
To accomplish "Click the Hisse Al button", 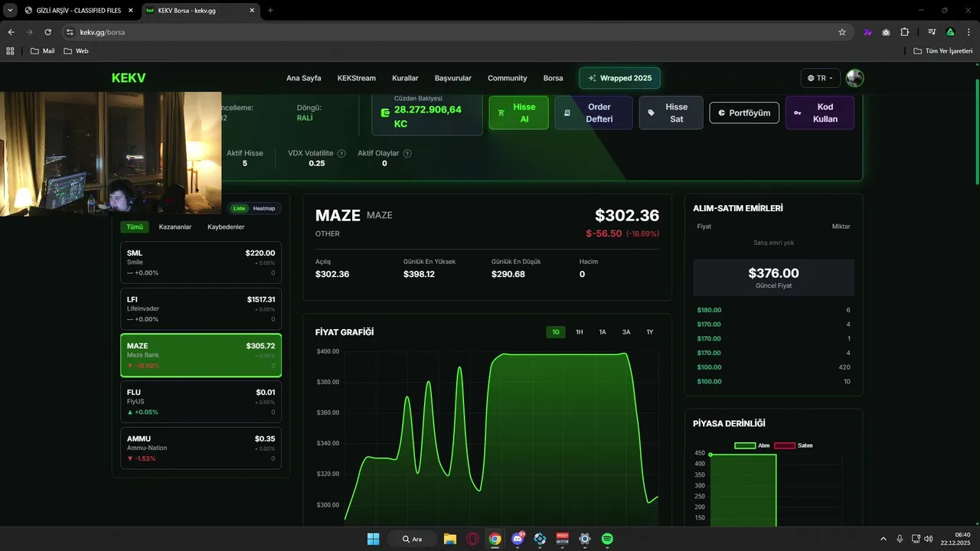I will point(519,112).
